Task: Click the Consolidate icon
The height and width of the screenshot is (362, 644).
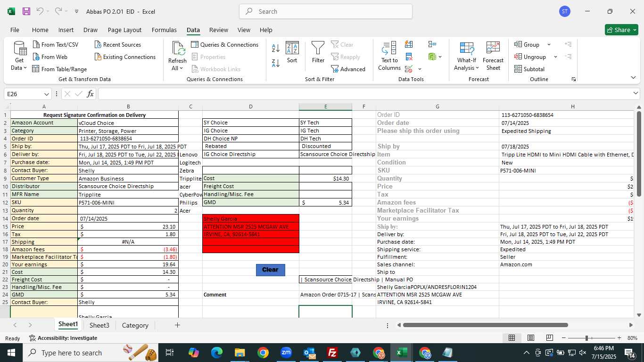Action: point(432,45)
